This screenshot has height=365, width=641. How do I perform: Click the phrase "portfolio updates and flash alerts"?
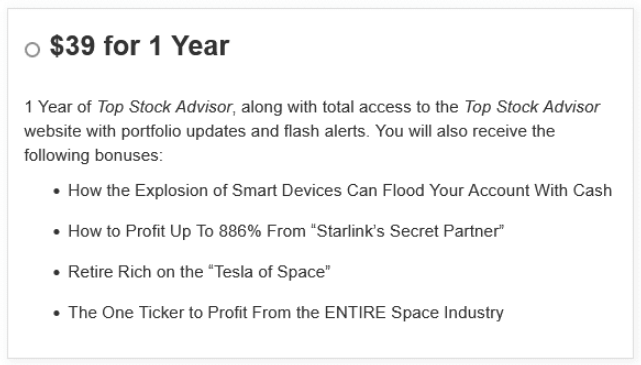point(243,131)
